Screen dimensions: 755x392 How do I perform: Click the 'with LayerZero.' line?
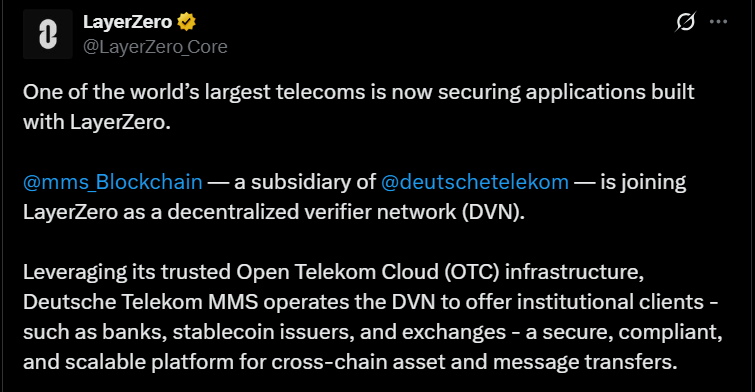[x=97, y=122]
